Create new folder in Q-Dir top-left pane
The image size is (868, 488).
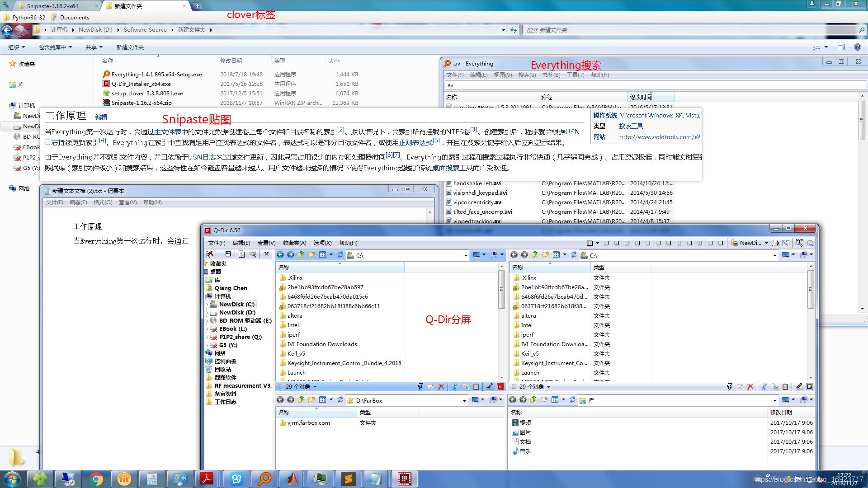pos(311,255)
